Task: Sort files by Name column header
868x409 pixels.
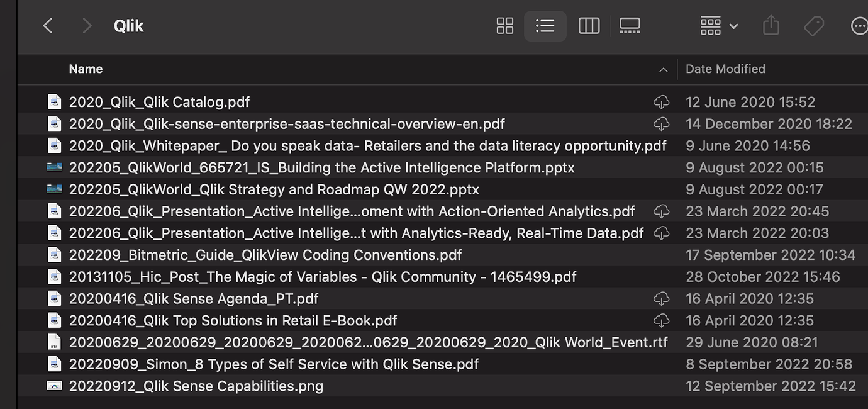Action: tap(86, 69)
